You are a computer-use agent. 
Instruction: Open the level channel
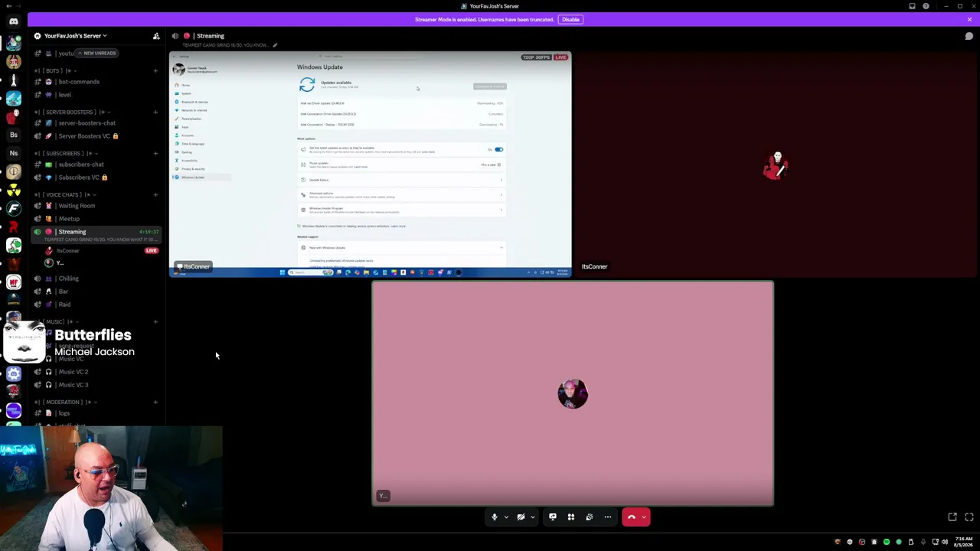(x=96, y=95)
